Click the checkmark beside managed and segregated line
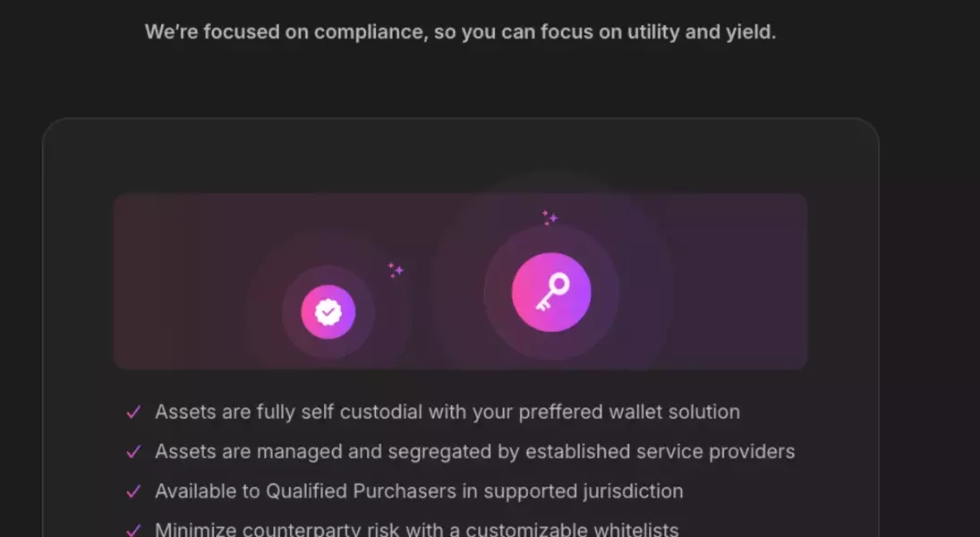 (133, 452)
